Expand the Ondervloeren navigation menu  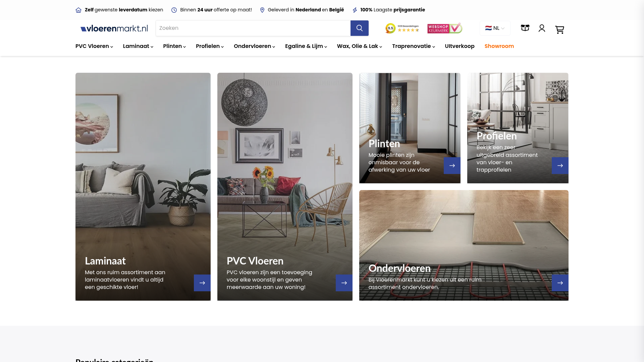click(255, 46)
